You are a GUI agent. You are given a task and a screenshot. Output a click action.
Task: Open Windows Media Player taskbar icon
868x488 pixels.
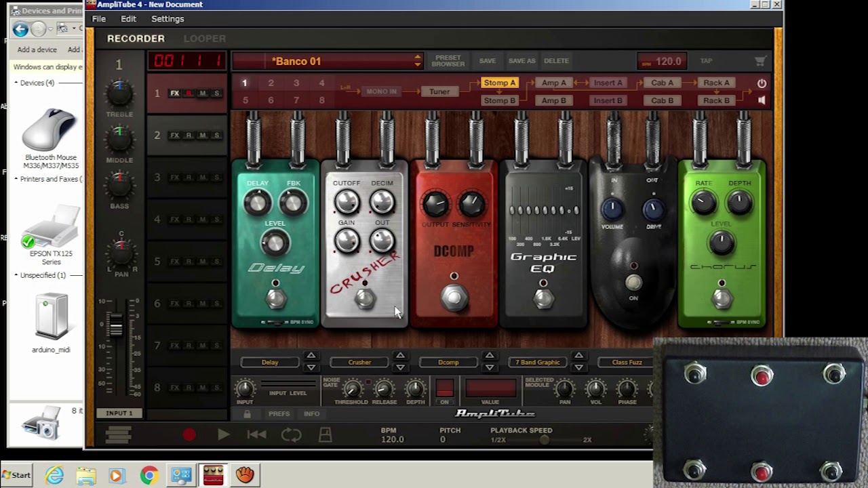117,475
